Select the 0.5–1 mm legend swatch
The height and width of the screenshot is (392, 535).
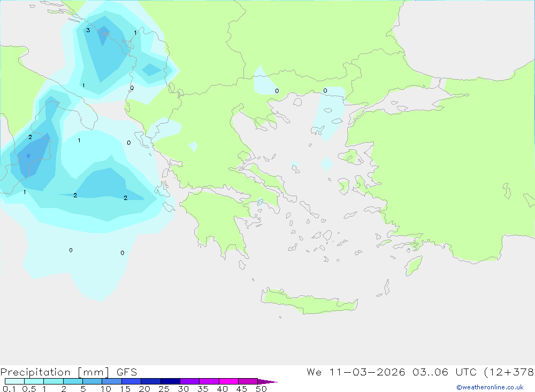tap(34, 381)
